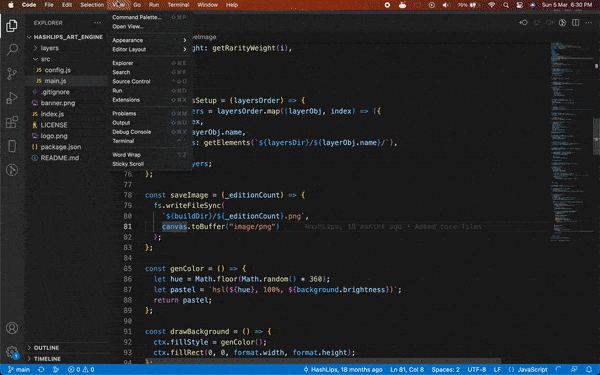Open Run and Debug activity icon
This screenshot has width=600, height=375.
point(12,98)
